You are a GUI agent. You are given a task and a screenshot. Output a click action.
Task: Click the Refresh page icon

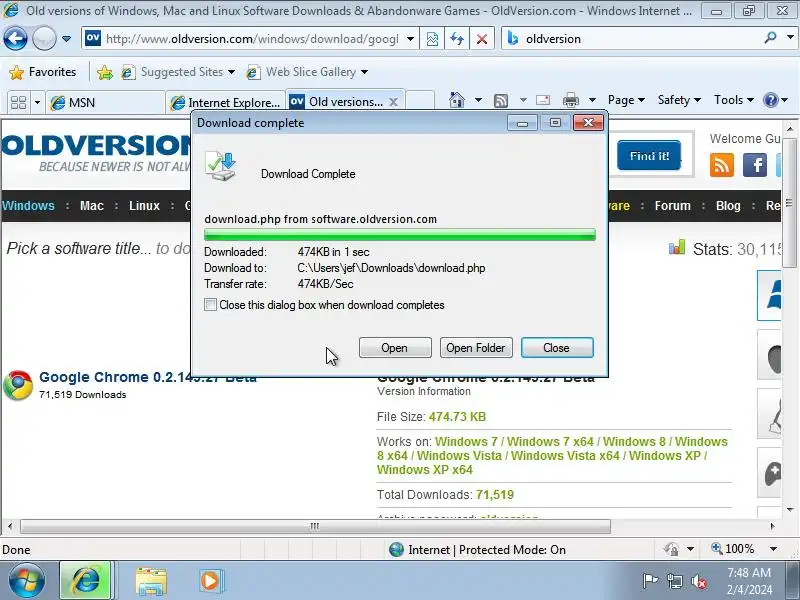(457, 39)
